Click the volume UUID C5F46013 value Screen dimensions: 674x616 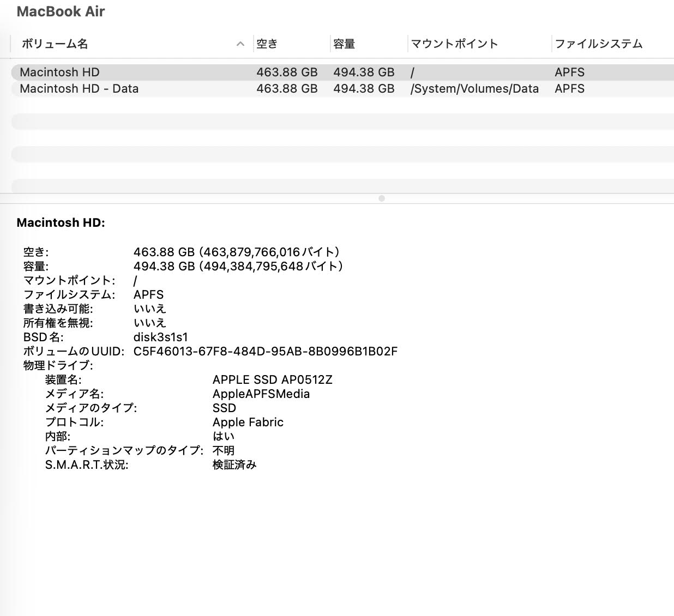[x=266, y=351]
